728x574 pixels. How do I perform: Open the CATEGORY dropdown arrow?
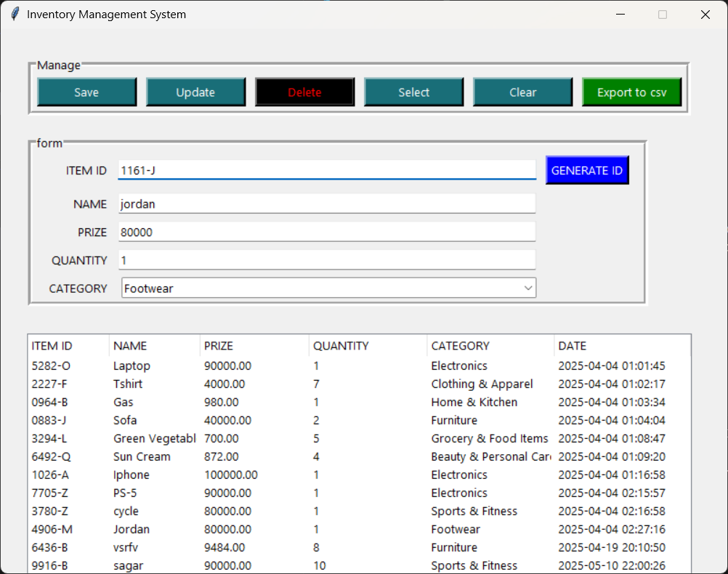coord(528,288)
